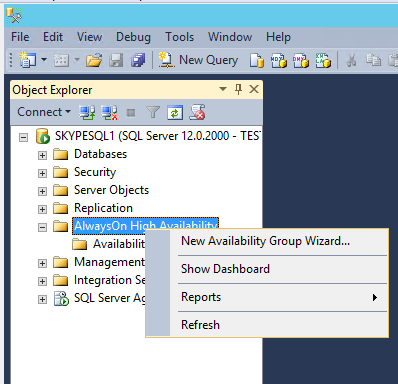Click the Save All icon
398x384 pixels.
138,60
